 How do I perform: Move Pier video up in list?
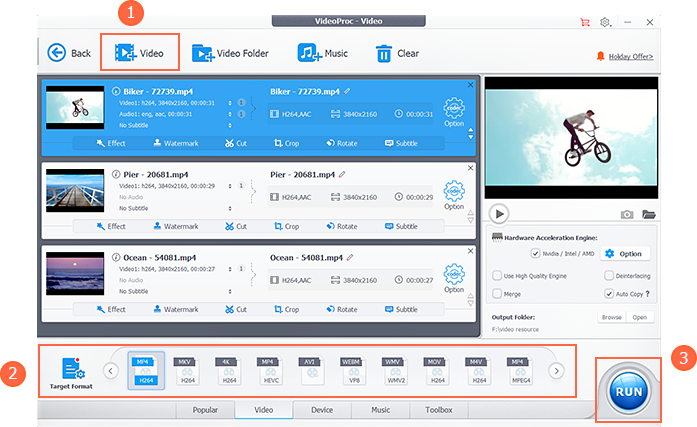[471, 213]
